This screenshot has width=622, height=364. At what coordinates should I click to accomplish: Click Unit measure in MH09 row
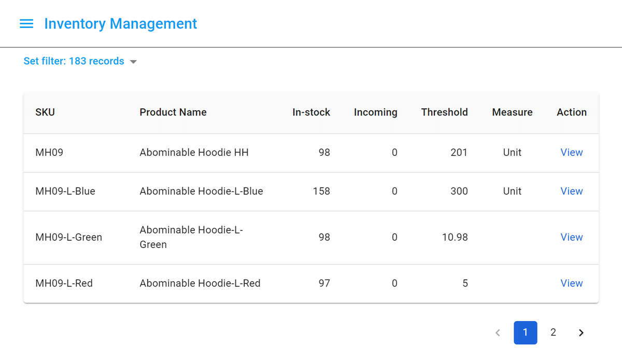512,152
